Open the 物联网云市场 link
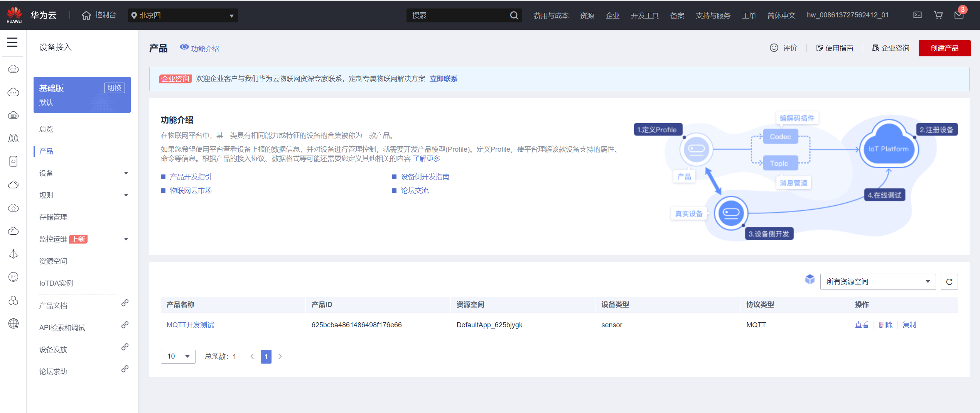 191,191
